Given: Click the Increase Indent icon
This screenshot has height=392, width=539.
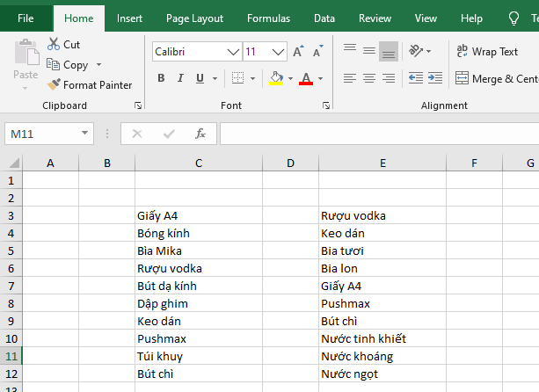Looking at the screenshot, I should pyautogui.click(x=435, y=78).
